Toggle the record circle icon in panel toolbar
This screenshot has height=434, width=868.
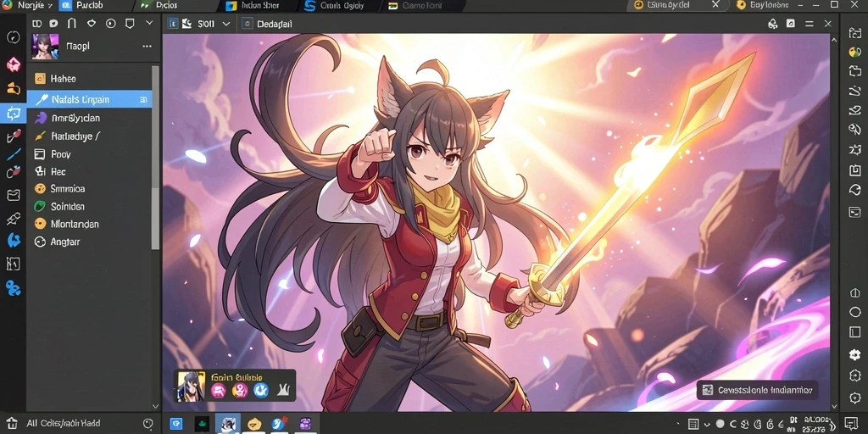111,24
